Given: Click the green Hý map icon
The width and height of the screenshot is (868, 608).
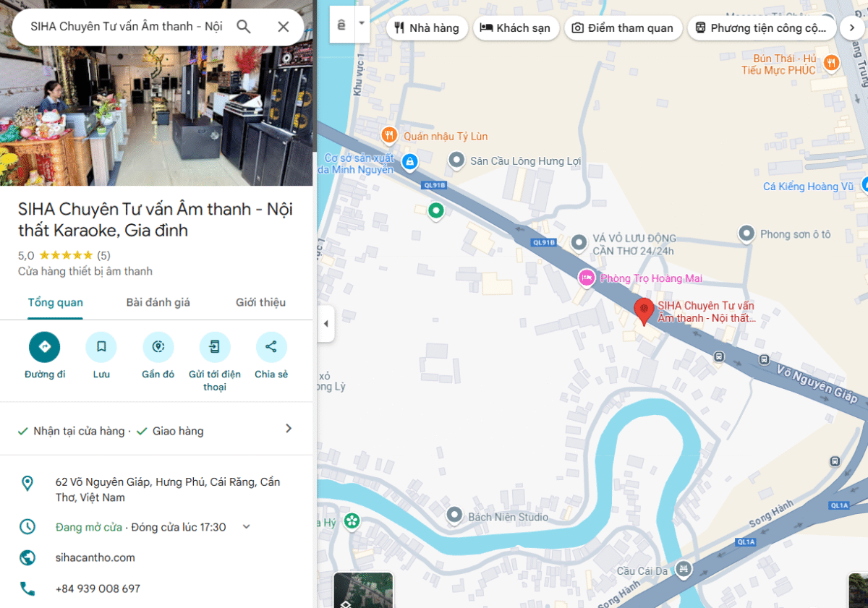Looking at the screenshot, I should [352, 521].
